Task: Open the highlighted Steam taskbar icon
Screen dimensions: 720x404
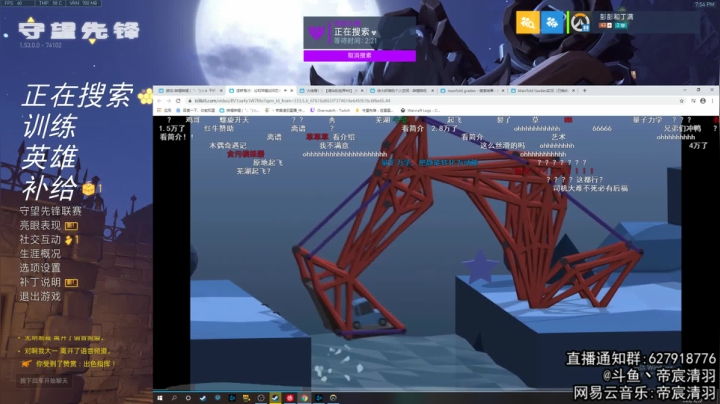Action: coord(276,398)
